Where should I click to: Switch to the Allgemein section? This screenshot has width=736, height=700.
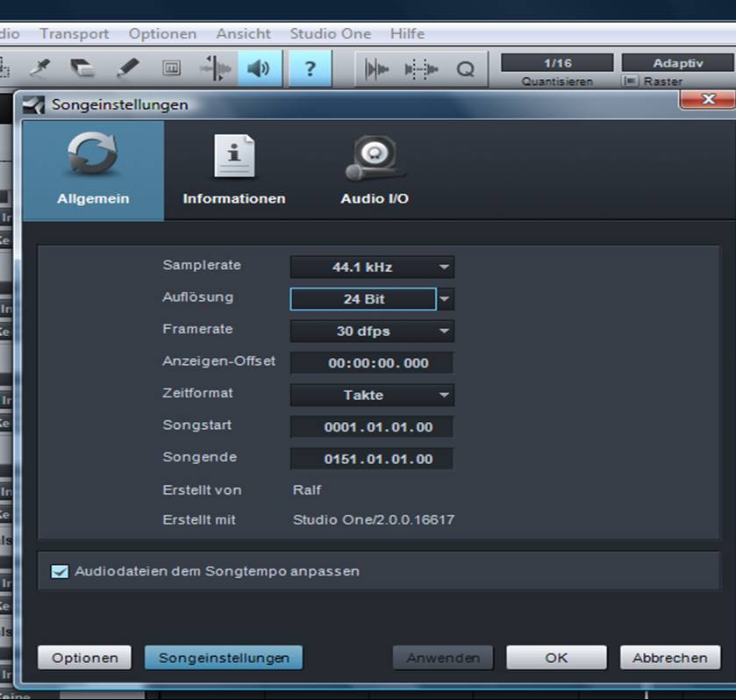click(x=93, y=171)
